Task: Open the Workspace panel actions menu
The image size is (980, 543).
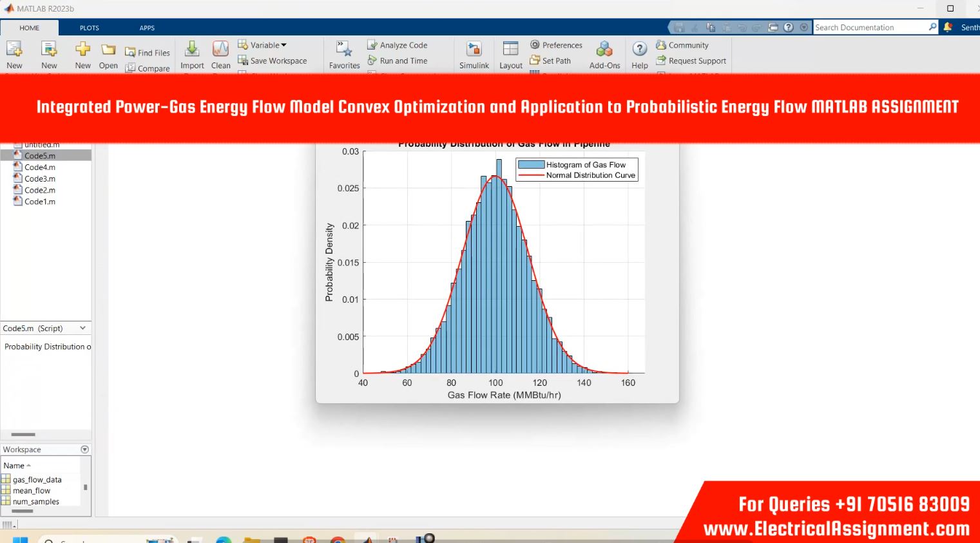Action: 84,450
